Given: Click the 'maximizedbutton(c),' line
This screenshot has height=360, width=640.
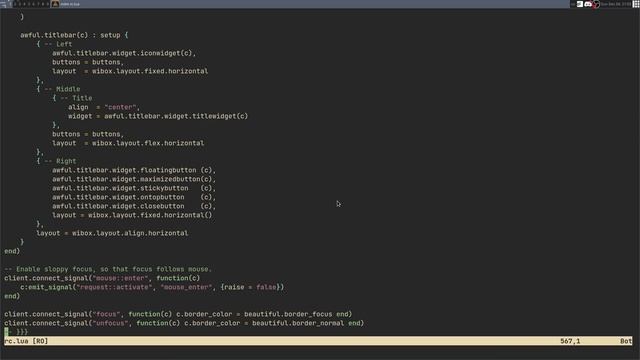Looking at the screenshot, I should click(x=133, y=179).
